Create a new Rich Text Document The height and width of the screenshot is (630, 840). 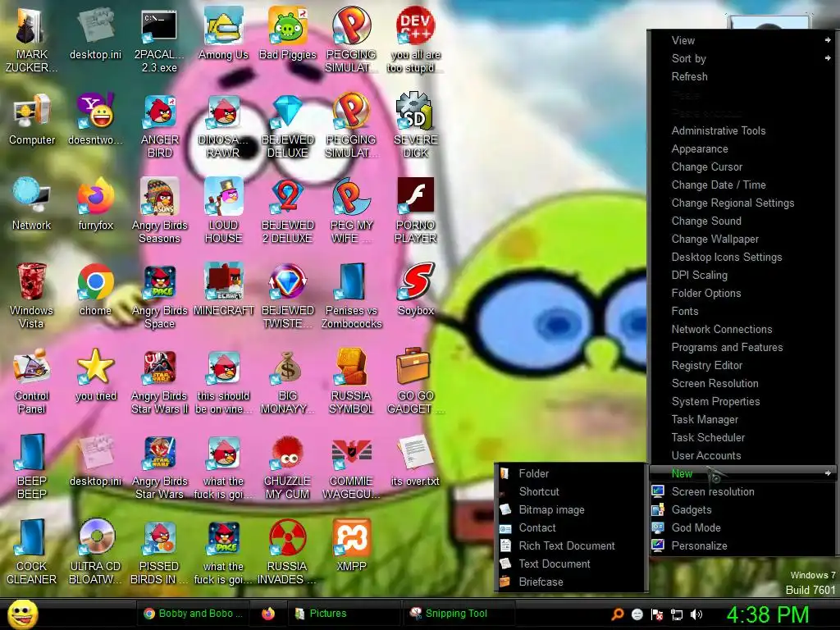(571, 546)
